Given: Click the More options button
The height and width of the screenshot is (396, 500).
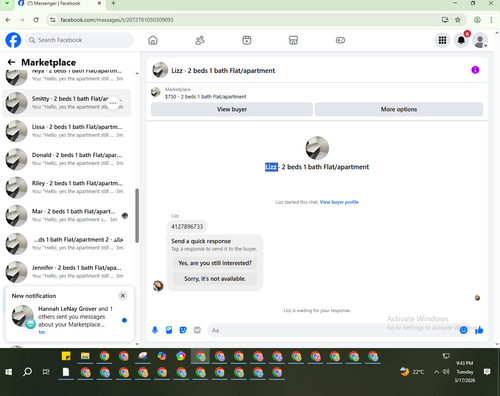Looking at the screenshot, I should 399,109.
